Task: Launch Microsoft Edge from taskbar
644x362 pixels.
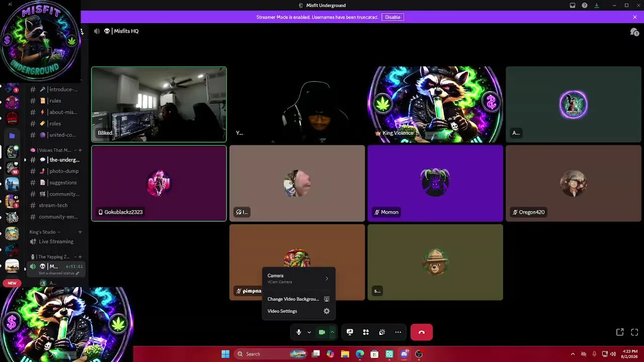Action: click(x=360, y=354)
